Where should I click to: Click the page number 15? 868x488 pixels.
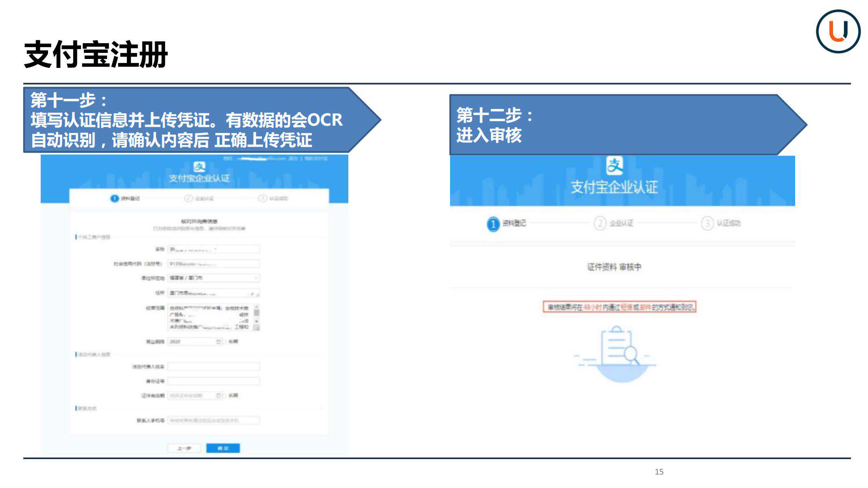tap(659, 472)
